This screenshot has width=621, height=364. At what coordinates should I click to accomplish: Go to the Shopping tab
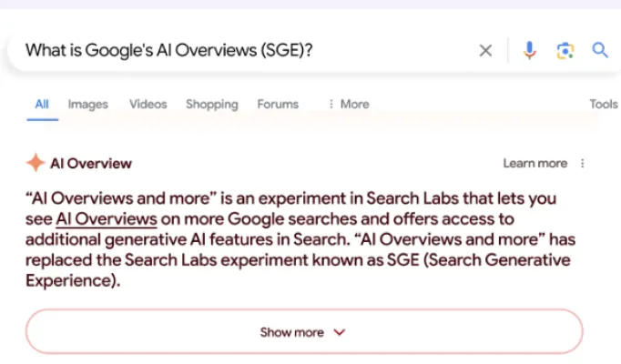point(211,104)
